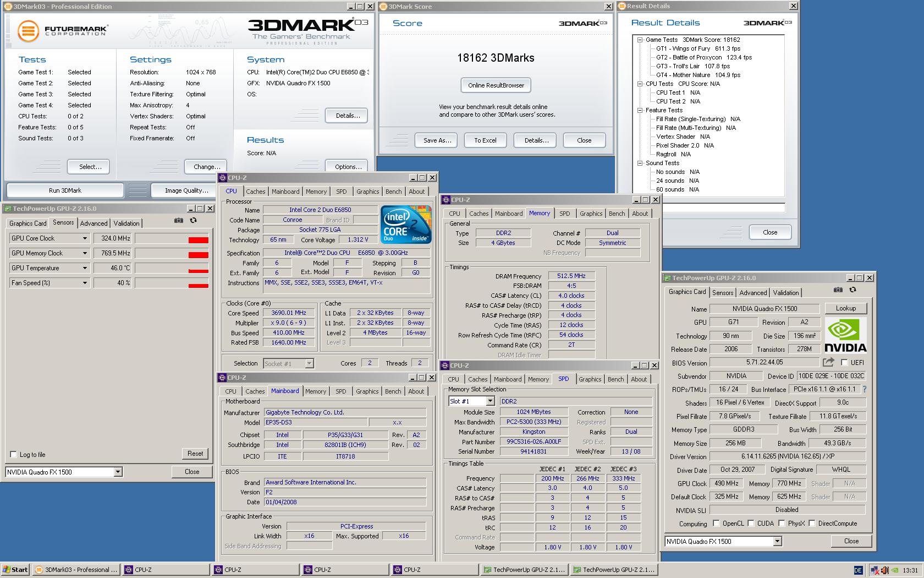Switch to Caches tab in CPU-Z CPU window
The image size is (924, 578).
pyautogui.click(x=255, y=192)
